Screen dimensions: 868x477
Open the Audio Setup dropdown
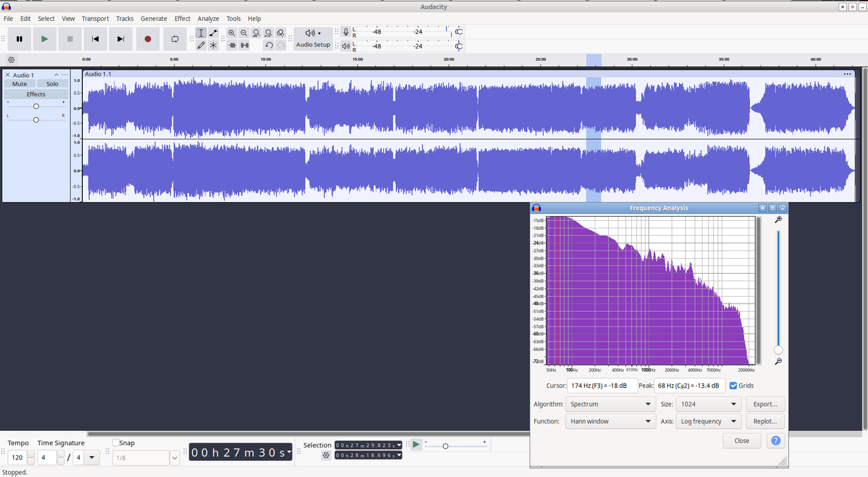[313, 39]
